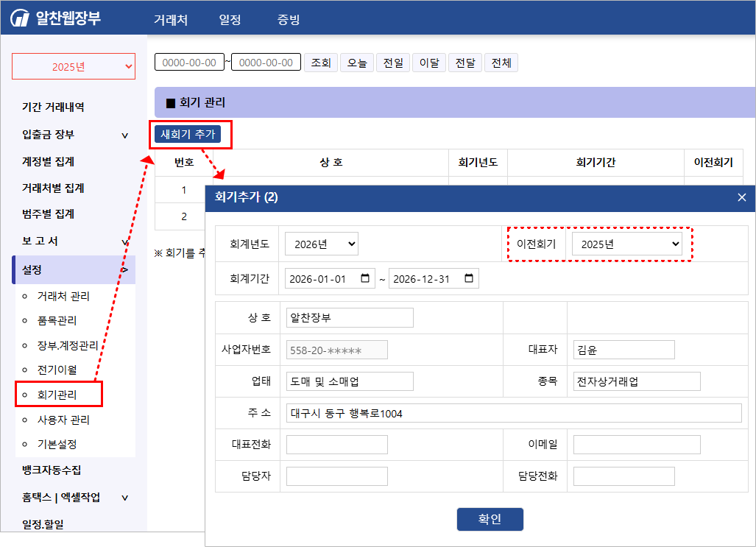Screen dimensions: 756x547
Task: Open calendar picker for end date 2026-12-31
Action: tap(469, 278)
